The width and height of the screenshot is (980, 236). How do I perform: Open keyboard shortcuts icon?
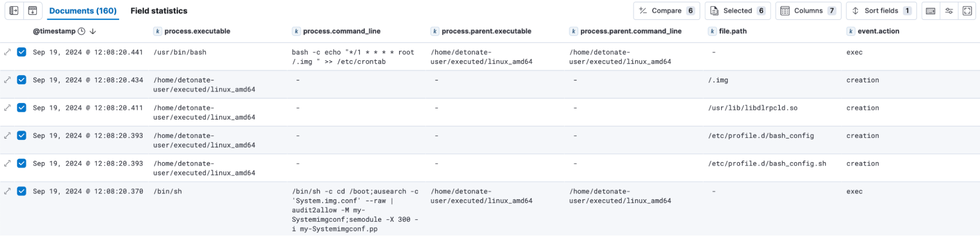[x=930, y=11]
